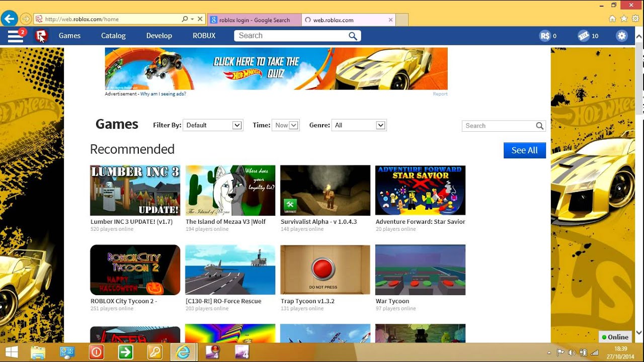644x362 pixels.
Task: Open the Survivalist Alpha game title link
Action: (x=319, y=222)
